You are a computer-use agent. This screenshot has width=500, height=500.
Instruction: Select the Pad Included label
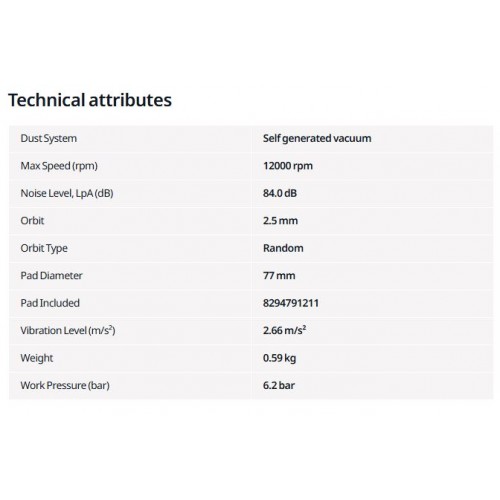pyautogui.click(x=50, y=303)
